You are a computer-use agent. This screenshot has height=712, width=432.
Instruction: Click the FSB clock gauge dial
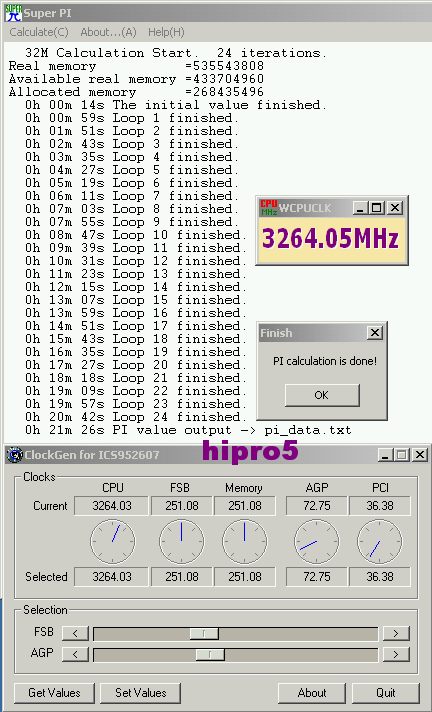point(182,542)
